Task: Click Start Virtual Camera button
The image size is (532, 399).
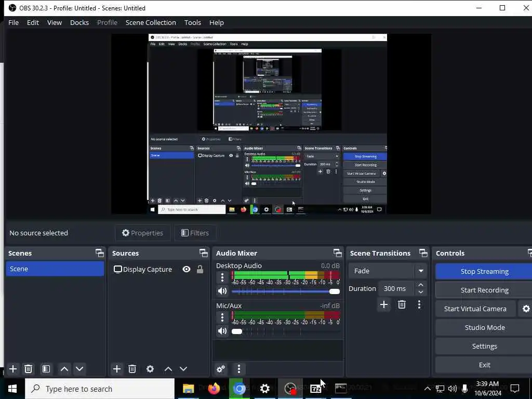Action: (475, 309)
